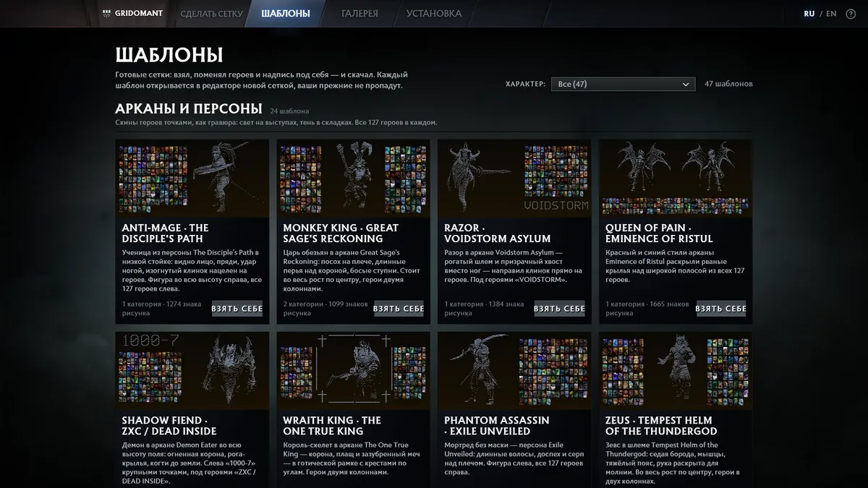This screenshot has height=488, width=868.
Task: Open the Wraith King template thumbnail
Action: click(353, 371)
